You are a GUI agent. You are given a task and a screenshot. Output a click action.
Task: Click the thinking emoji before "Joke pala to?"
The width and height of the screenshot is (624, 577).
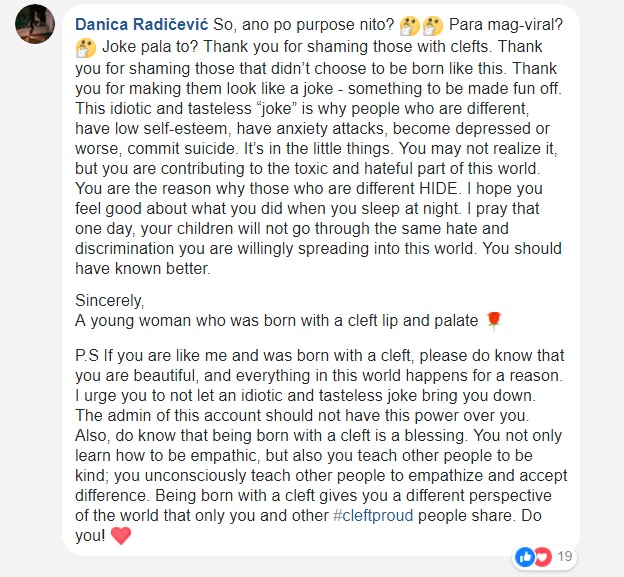click(86, 48)
